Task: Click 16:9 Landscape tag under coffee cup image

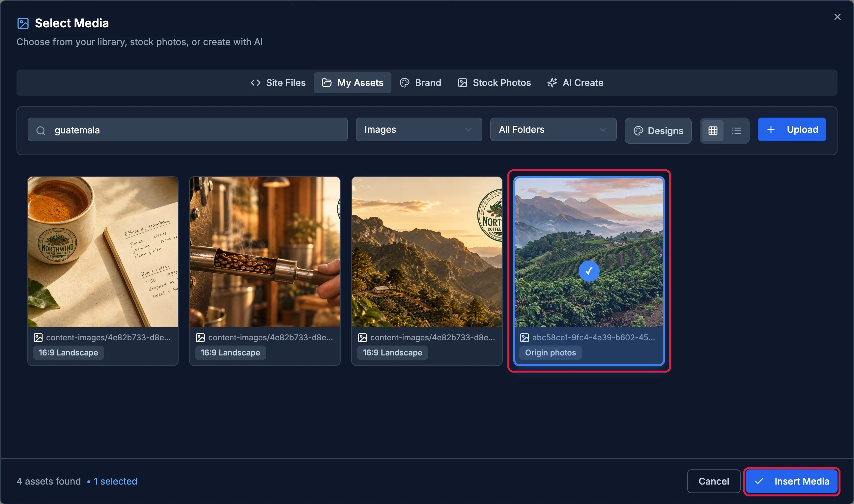Action: click(x=68, y=352)
